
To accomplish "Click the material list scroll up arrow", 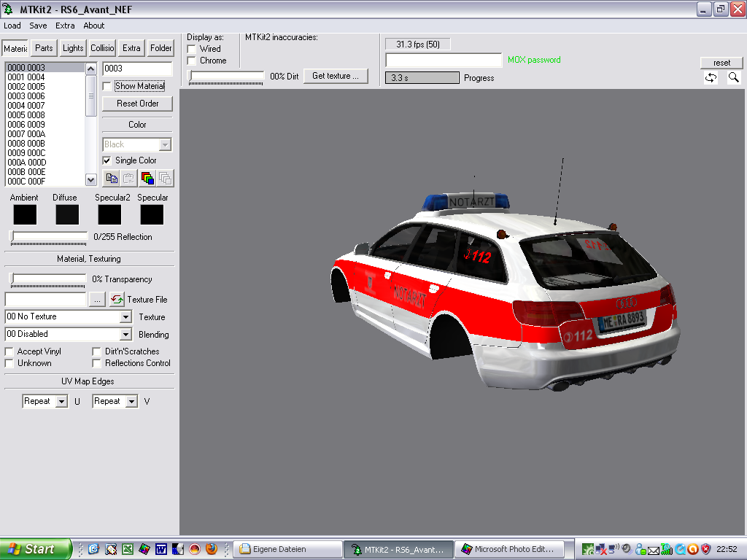I will tap(91, 69).
